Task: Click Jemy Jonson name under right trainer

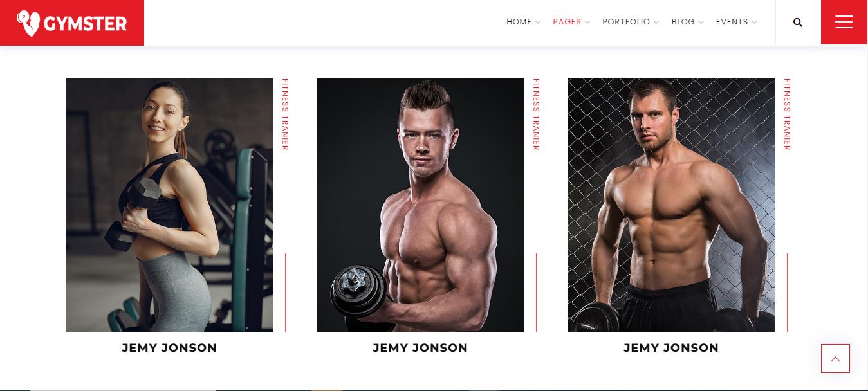Action: (671, 348)
